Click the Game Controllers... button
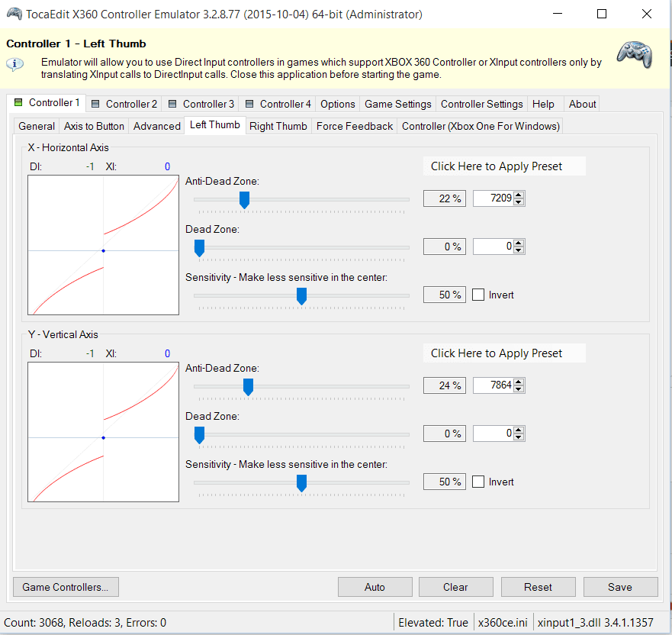 click(x=66, y=587)
